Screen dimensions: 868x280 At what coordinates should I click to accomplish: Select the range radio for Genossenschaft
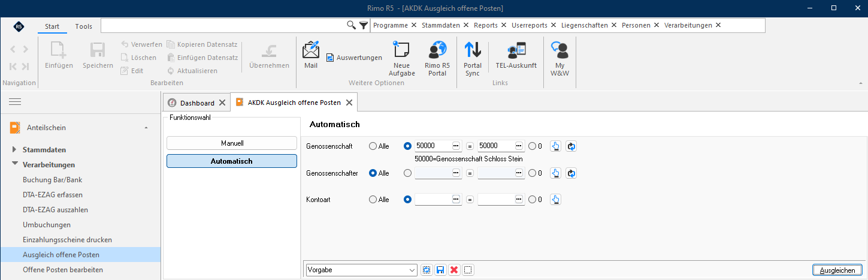pyautogui.click(x=408, y=146)
